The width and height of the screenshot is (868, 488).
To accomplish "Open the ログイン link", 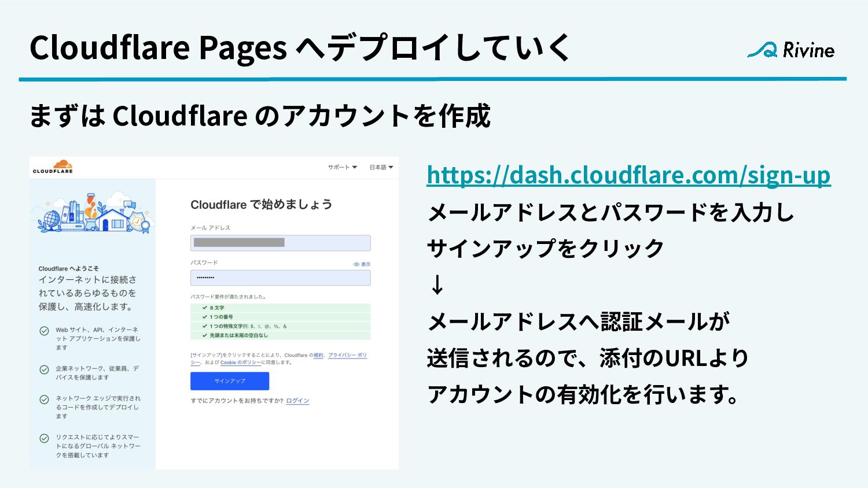I will point(297,401).
